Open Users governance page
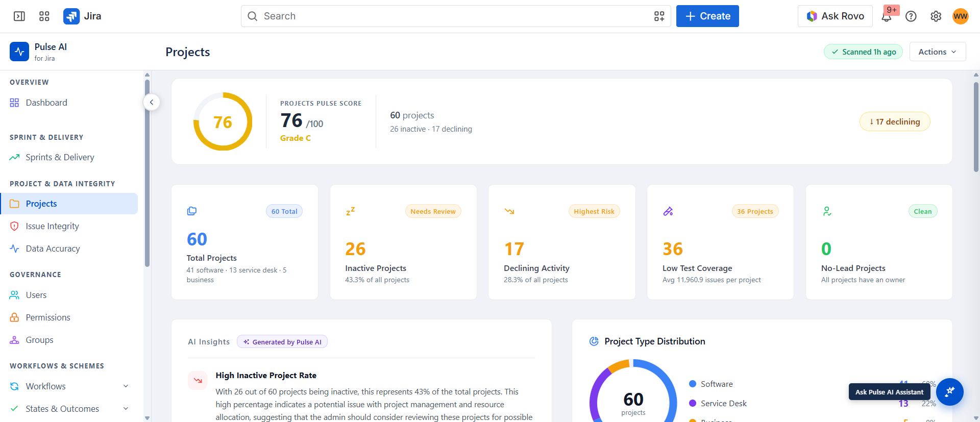The height and width of the screenshot is (422, 980). [69, 295]
